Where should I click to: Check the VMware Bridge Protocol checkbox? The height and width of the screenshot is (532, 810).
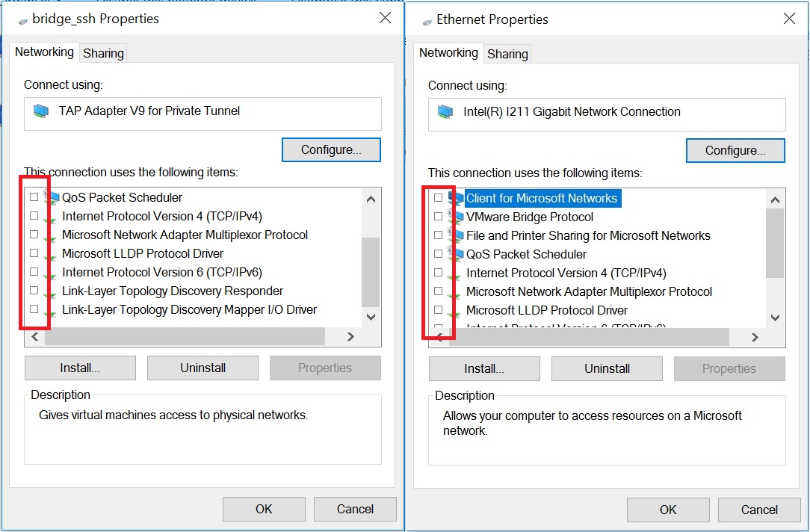438,217
